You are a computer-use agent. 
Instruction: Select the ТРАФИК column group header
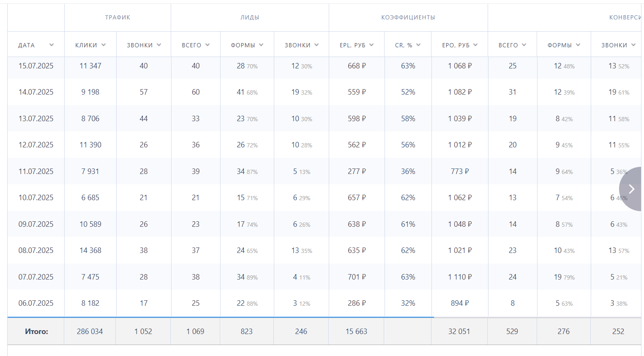(x=117, y=17)
